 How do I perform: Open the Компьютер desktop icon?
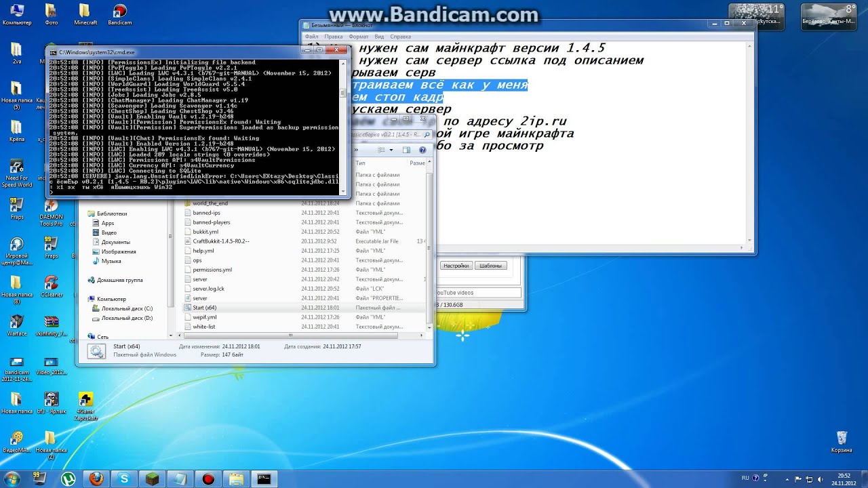click(x=17, y=14)
